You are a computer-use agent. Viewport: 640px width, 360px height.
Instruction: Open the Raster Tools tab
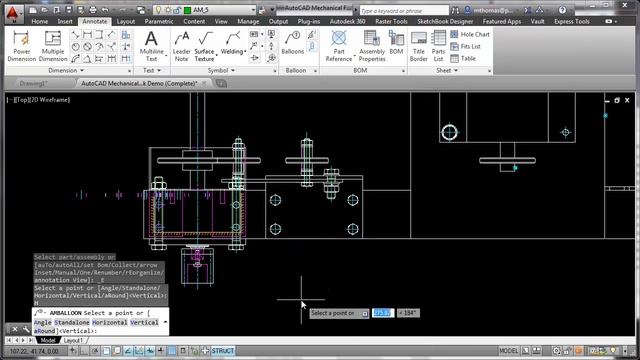[x=391, y=21]
